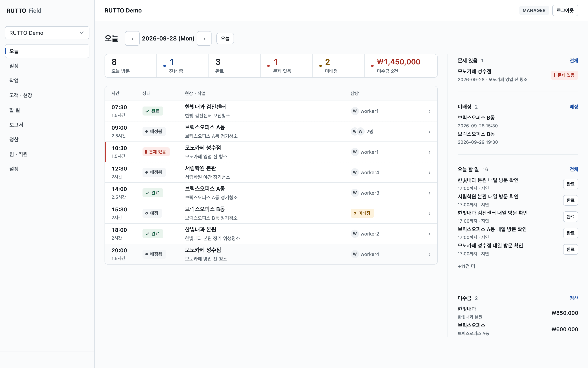Go to previous day arrow
Image resolution: width=588 pixels, height=368 pixels.
[x=132, y=38]
